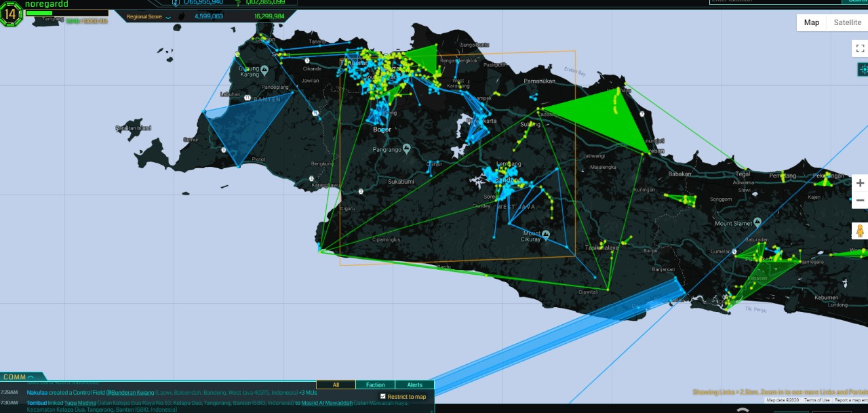This screenshot has height=413, width=868.
Task: Click the Resistance score 4,599,063
Action: pyautogui.click(x=209, y=16)
